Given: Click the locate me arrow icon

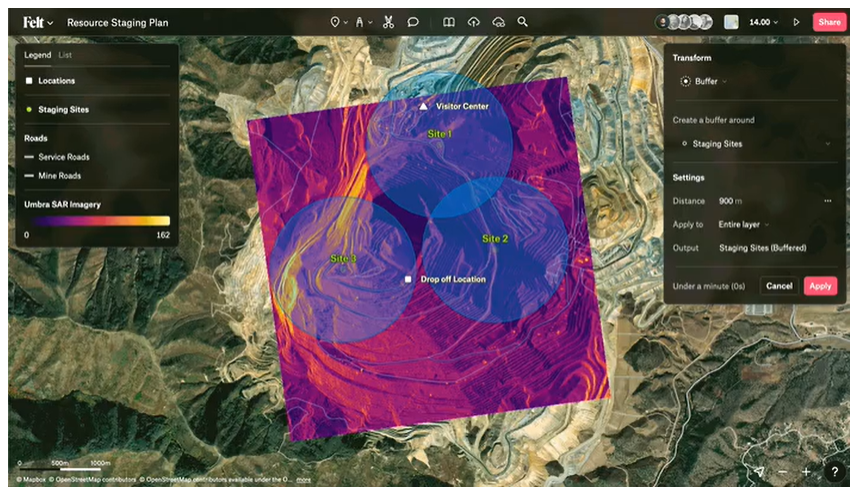Looking at the screenshot, I should [x=759, y=471].
